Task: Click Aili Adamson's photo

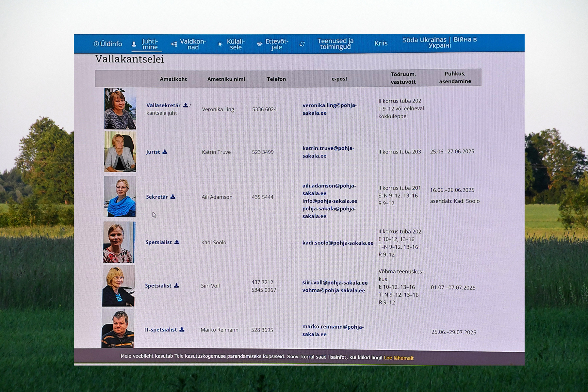Action: coord(120,197)
